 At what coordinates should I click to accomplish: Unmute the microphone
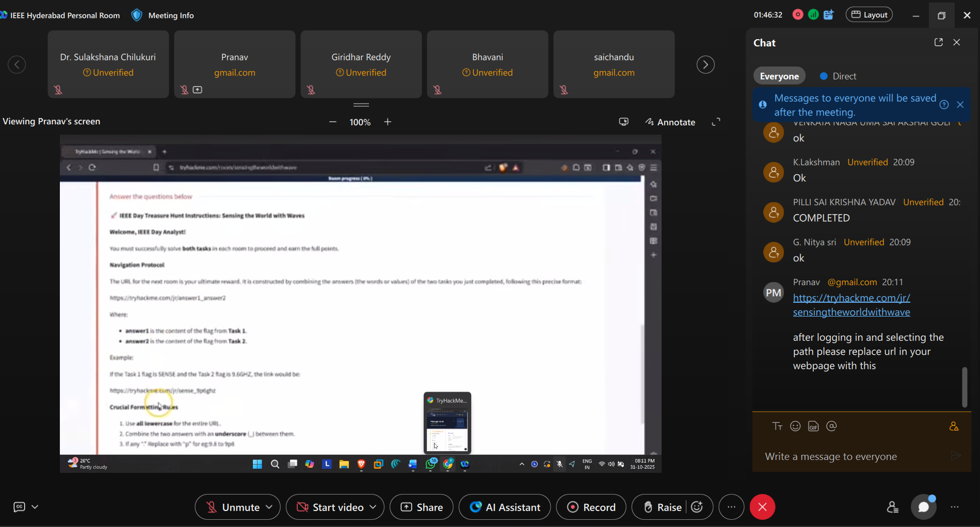click(x=233, y=507)
